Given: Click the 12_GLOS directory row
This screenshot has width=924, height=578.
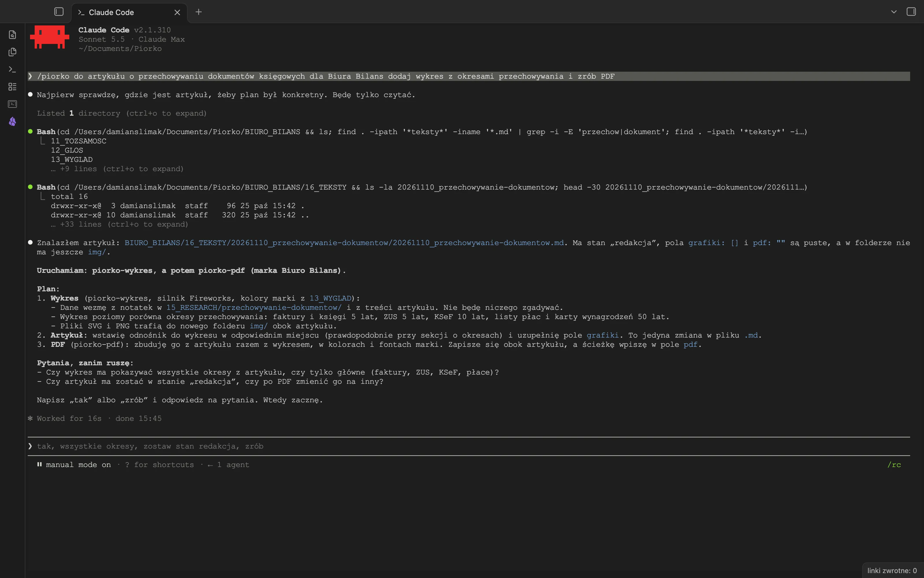Looking at the screenshot, I should [x=67, y=150].
